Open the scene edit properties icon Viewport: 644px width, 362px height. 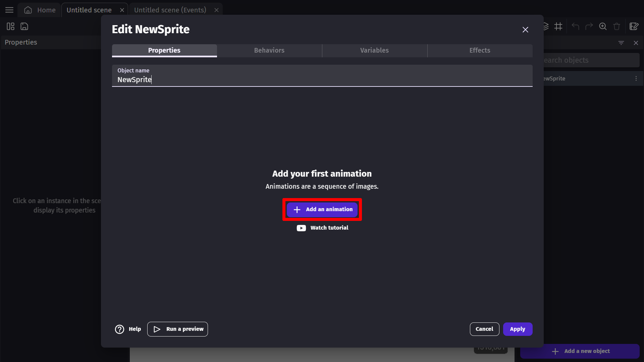point(634,26)
